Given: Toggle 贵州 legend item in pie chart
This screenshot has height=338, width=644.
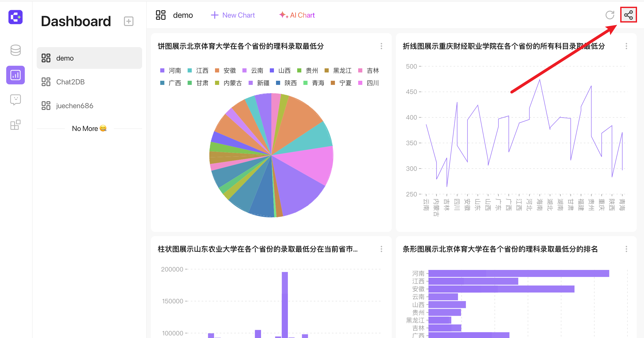Looking at the screenshot, I should click(x=308, y=70).
